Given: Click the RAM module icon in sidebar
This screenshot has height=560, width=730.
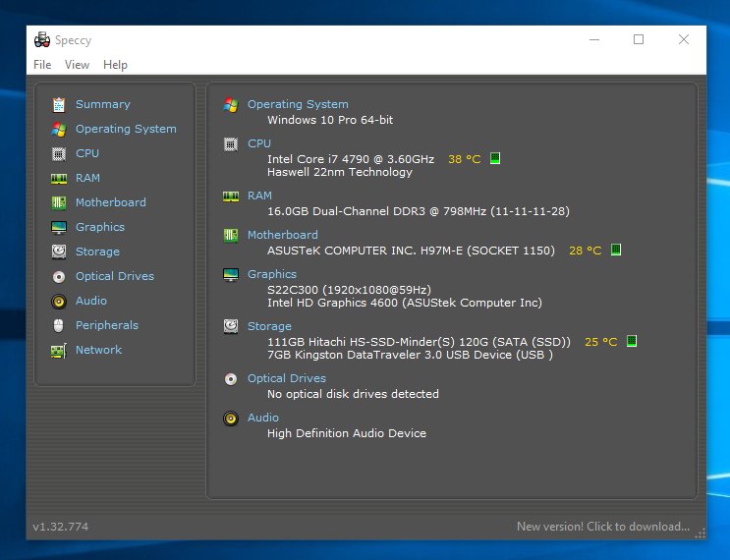Looking at the screenshot, I should [x=58, y=178].
